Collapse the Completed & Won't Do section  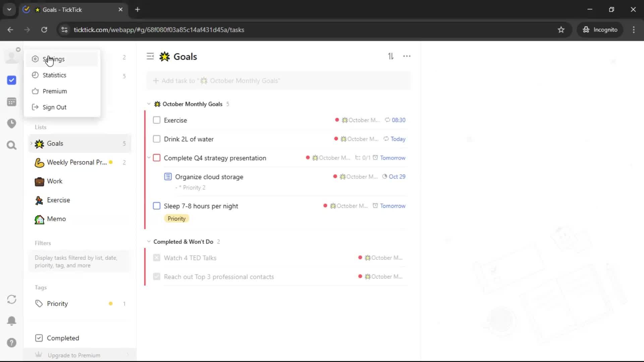[149, 242]
